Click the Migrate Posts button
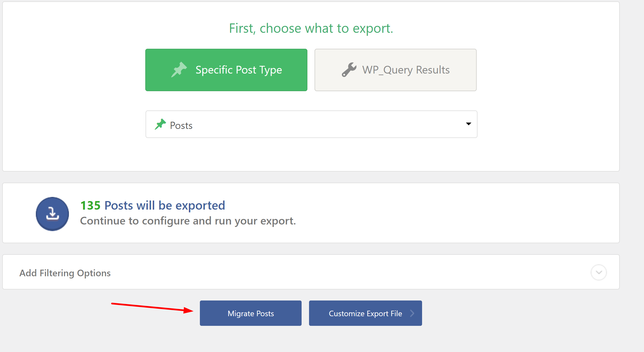The width and height of the screenshot is (644, 352). (x=251, y=313)
